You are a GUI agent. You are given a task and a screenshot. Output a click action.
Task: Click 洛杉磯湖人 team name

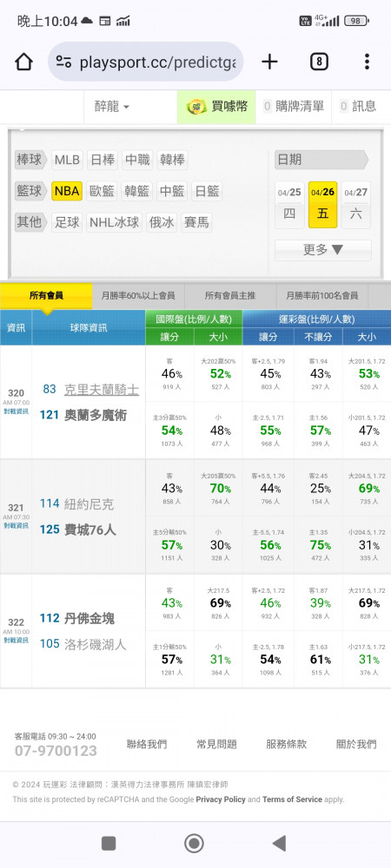(x=96, y=644)
